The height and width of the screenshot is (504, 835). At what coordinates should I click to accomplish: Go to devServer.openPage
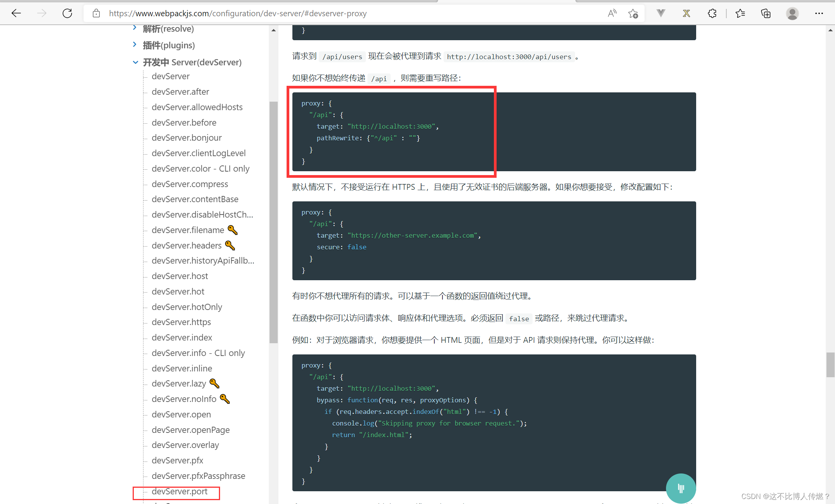pos(190,430)
